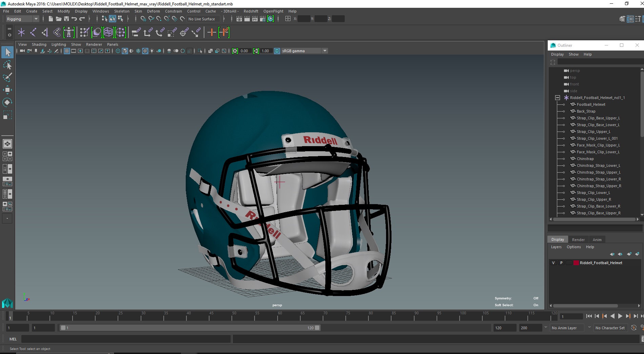Click the Create Joint shelf icon
Viewport: 644px width, 354px height.
(x=33, y=33)
